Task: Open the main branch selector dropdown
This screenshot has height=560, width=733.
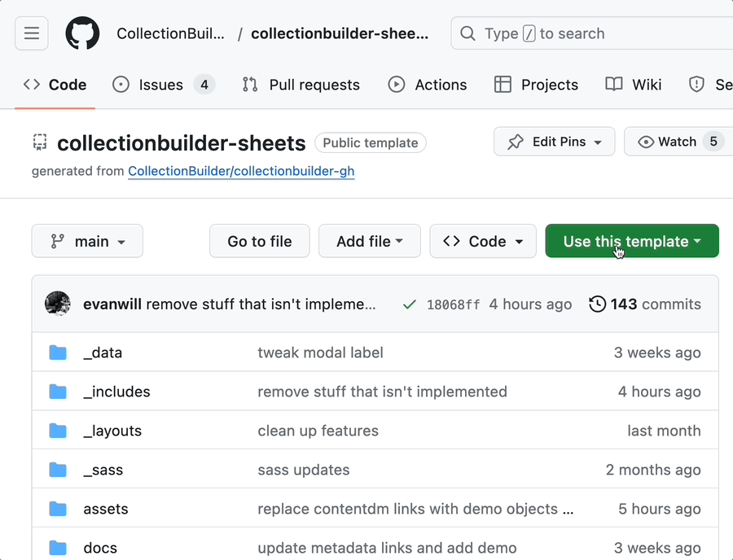Action: (x=87, y=241)
